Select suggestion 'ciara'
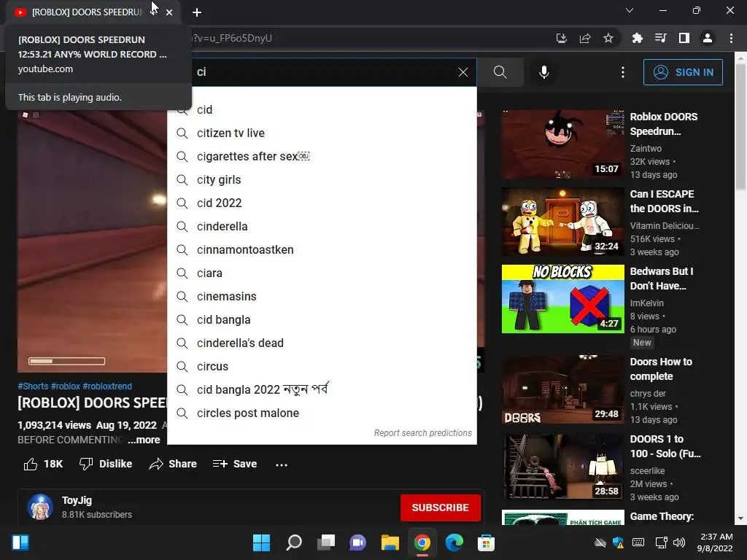This screenshot has height=560, width=747. click(x=322, y=273)
